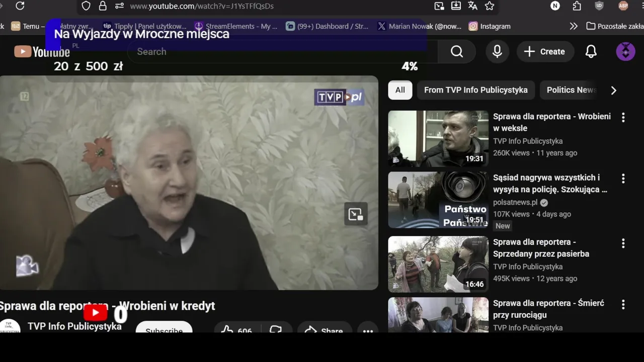Open more options for Sąsiad nagrywa wszystkich

623,178
